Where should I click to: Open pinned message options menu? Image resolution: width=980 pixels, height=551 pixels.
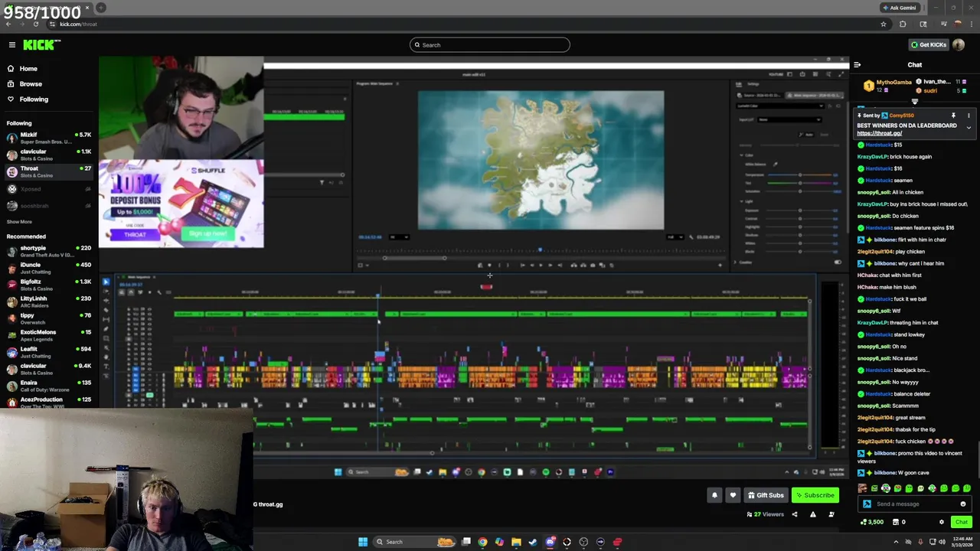969,116
